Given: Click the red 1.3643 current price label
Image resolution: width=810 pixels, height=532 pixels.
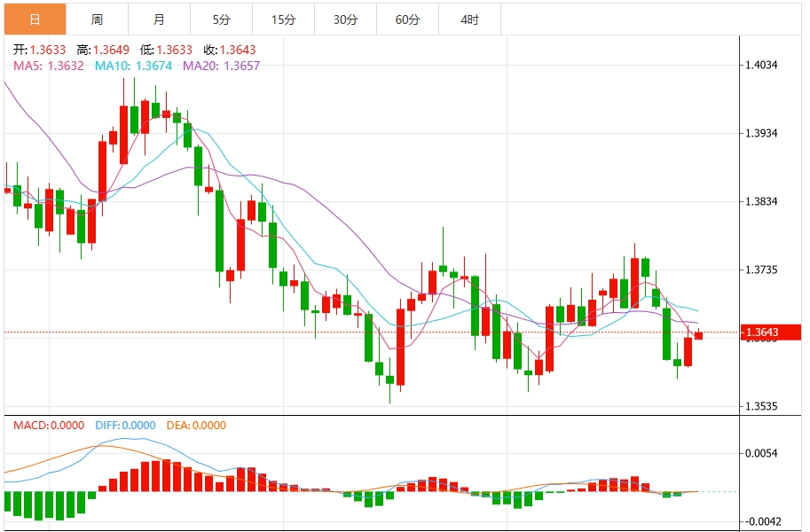Looking at the screenshot, I should (x=771, y=332).
